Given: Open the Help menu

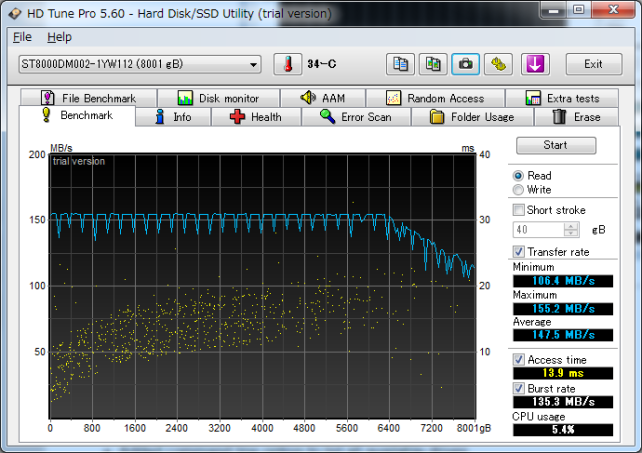Looking at the screenshot, I should tap(59, 37).
